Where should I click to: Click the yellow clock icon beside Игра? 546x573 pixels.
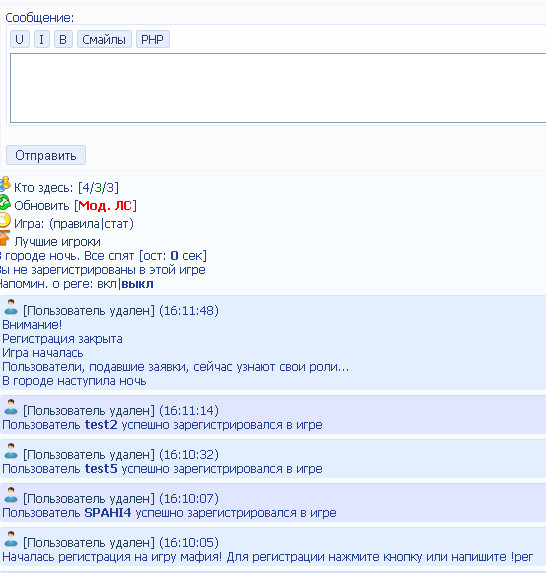pos(5,220)
